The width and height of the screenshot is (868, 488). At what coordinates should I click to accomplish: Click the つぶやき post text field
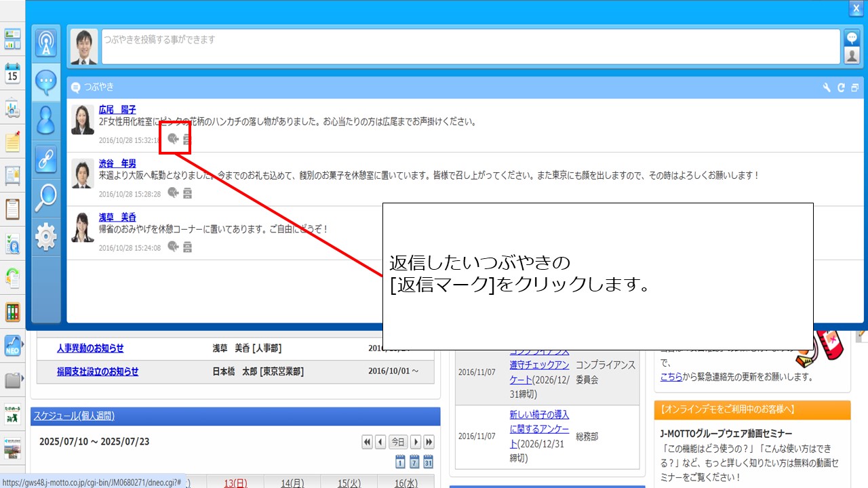click(x=471, y=47)
